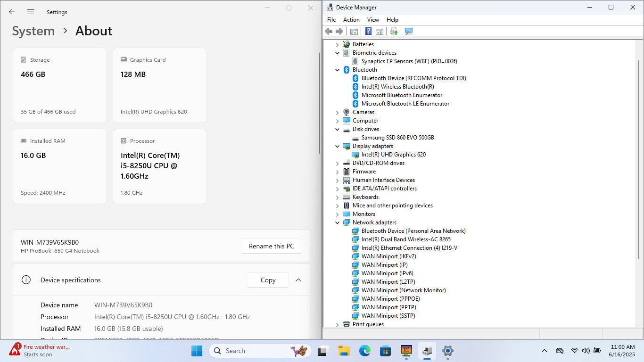Image resolution: width=644 pixels, height=362 pixels.
Task: Click the System breadcrumb in Settings
Action: point(33,31)
